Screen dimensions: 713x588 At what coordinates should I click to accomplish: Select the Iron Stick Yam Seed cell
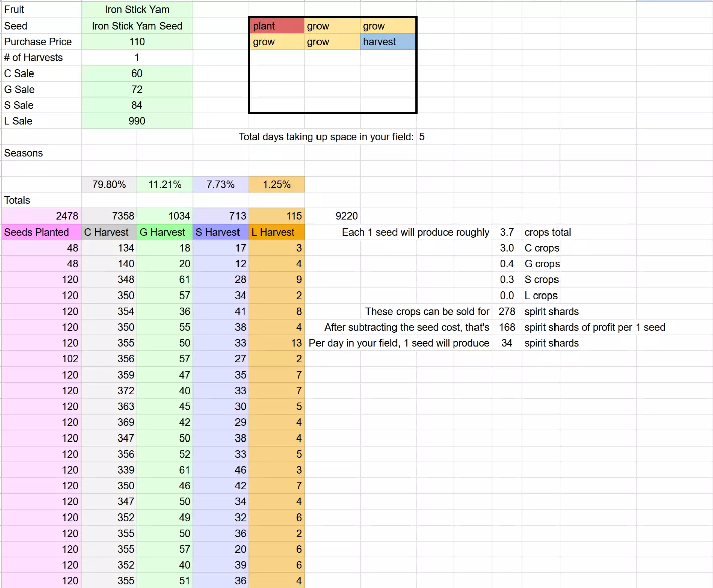click(x=137, y=26)
